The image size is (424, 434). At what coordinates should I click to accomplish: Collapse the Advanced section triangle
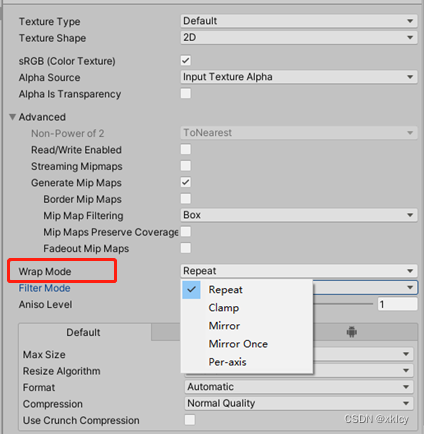pos(13,117)
